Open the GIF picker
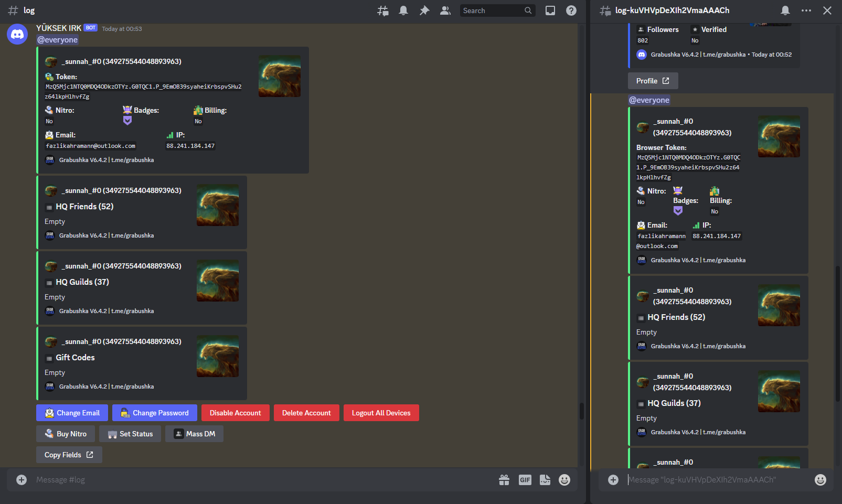 525,480
